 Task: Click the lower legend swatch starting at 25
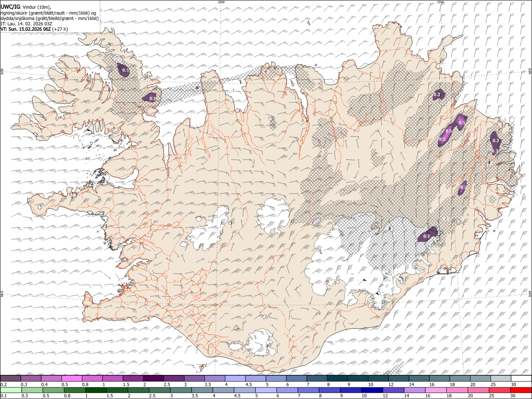click(500, 390)
